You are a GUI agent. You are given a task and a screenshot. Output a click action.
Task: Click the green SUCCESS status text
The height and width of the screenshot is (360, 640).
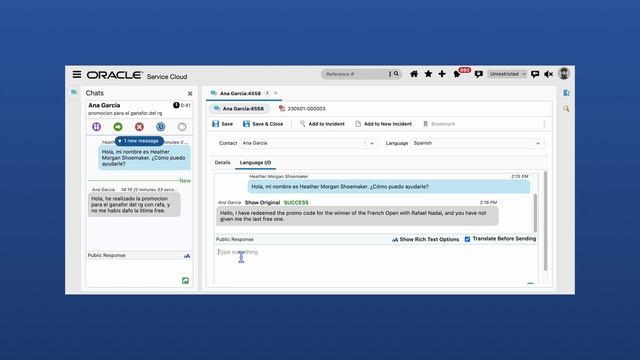tap(296, 202)
